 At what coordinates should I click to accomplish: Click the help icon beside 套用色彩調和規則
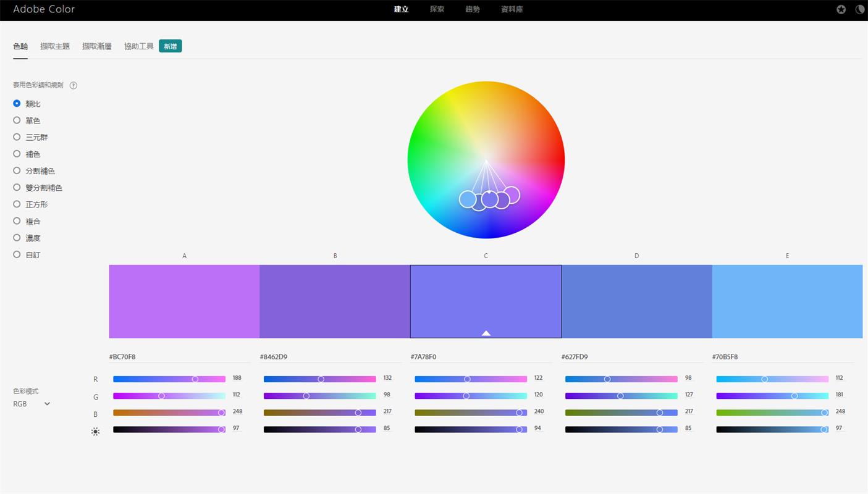74,85
